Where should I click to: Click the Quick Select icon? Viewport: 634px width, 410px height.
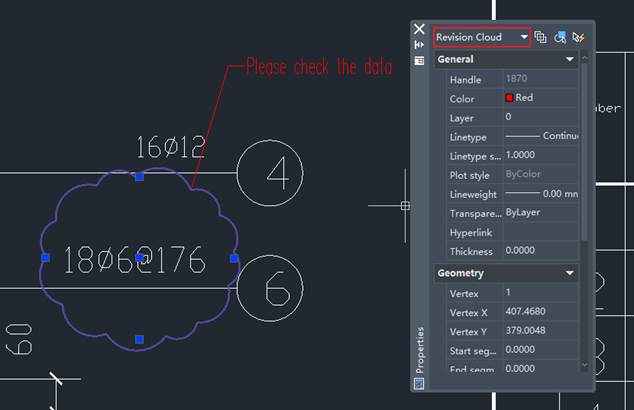click(578, 37)
